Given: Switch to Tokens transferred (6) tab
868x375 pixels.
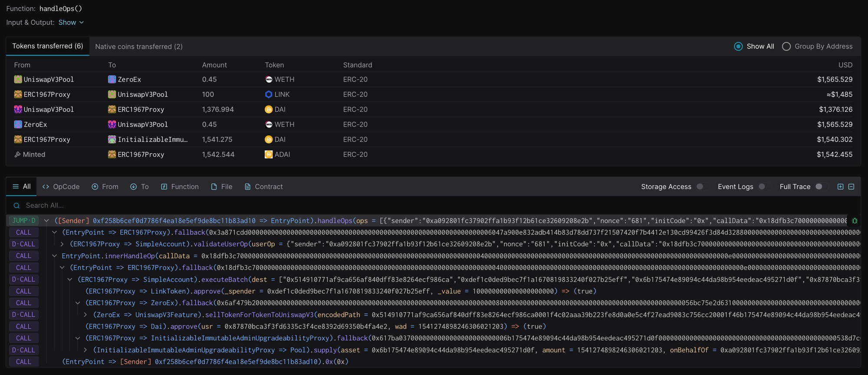Looking at the screenshot, I should pyautogui.click(x=48, y=46).
